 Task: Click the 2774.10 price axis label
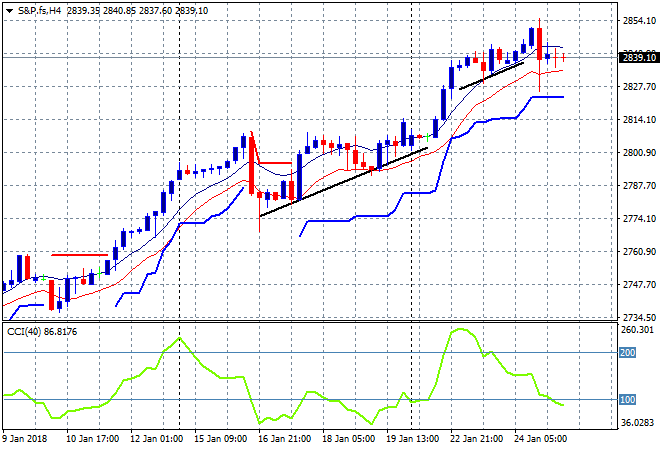pos(639,219)
